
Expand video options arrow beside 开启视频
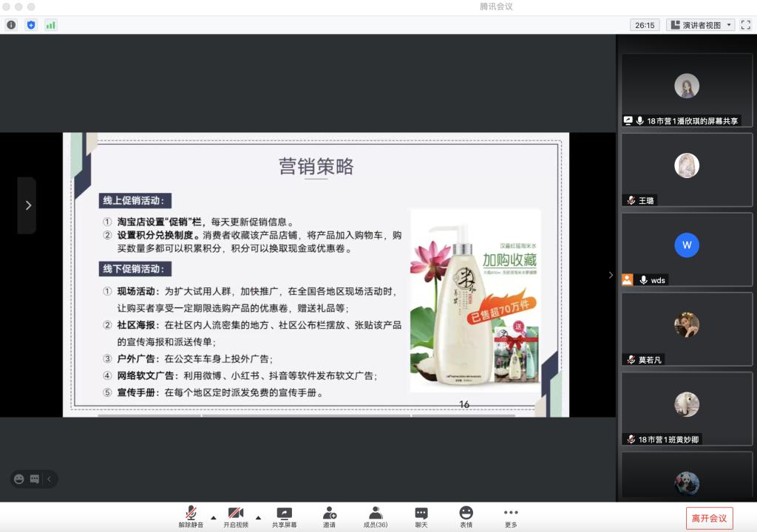pyautogui.click(x=258, y=517)
